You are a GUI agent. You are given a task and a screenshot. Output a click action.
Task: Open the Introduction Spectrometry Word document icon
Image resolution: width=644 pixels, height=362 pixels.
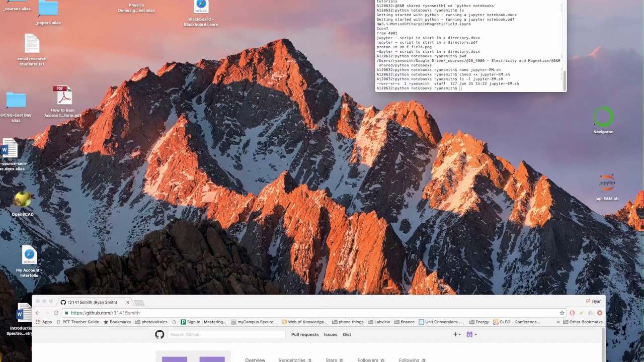point(23,314)
